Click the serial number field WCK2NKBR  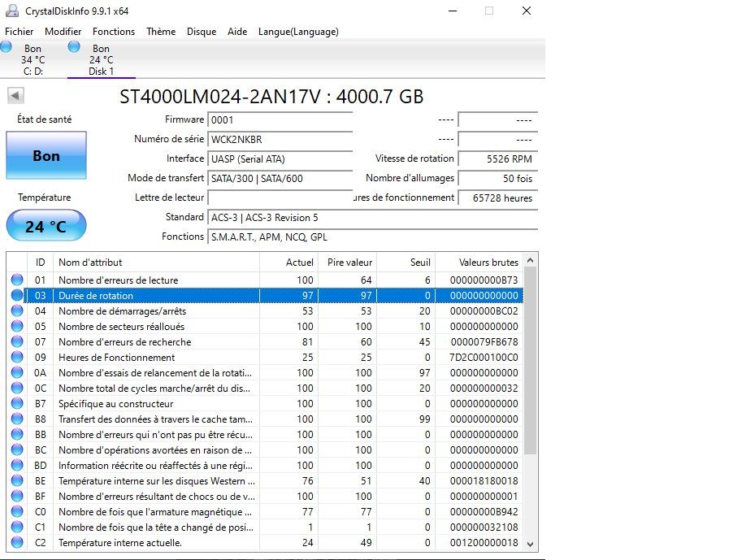click(280, 140)
